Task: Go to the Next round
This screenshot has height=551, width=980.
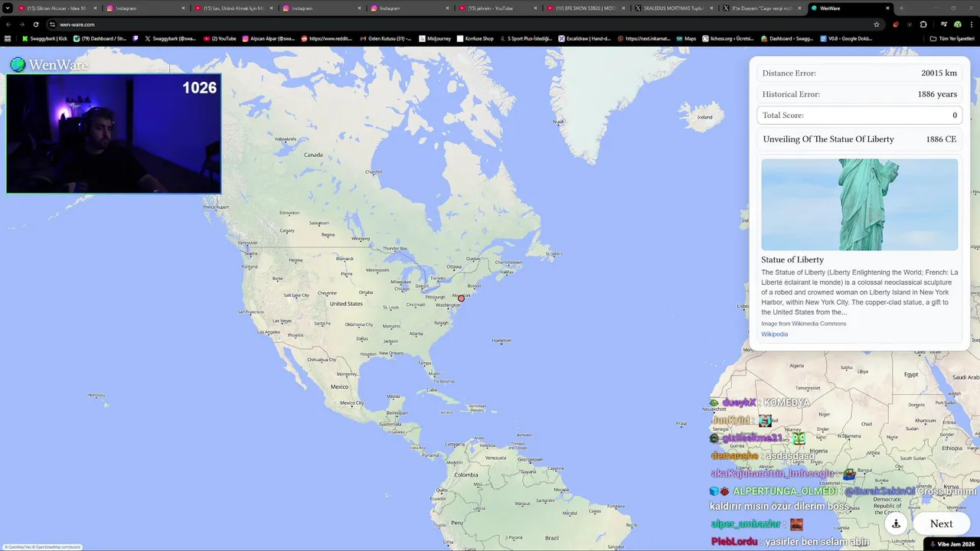Action: [x=941, y=524]
